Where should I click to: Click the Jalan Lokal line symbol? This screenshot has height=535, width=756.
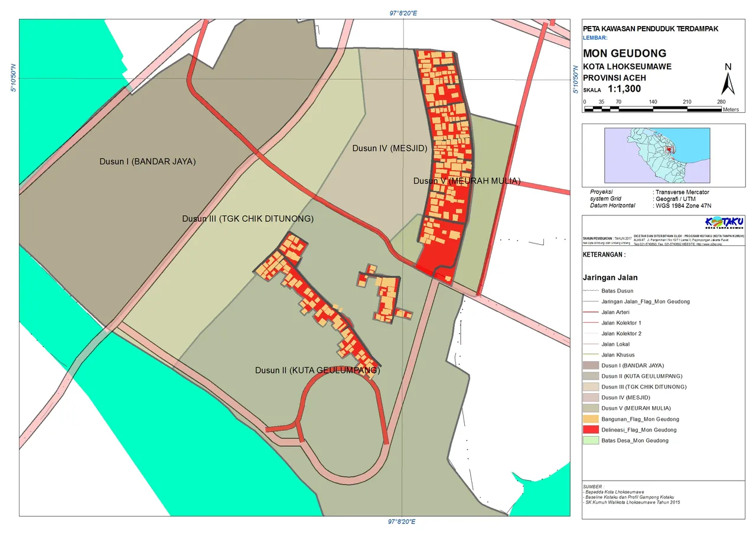coord(591,344)
